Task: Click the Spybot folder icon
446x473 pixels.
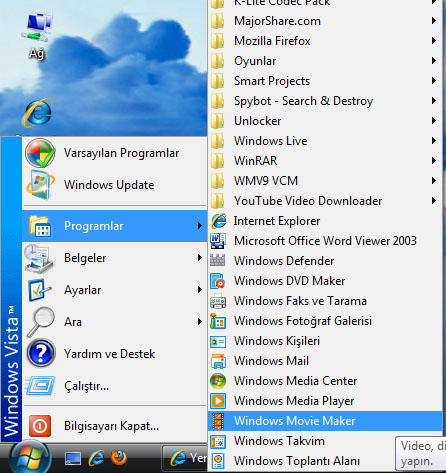Action: tap(218, 101)
